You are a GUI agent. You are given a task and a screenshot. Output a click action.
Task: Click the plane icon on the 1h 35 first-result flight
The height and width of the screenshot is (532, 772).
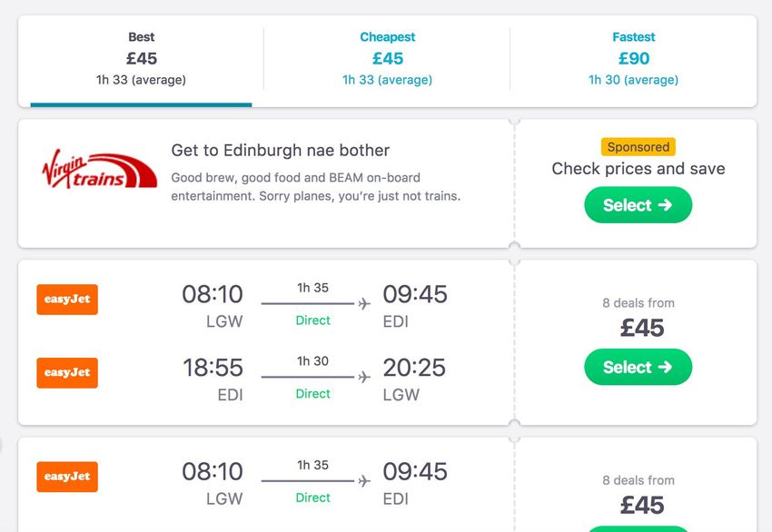pyautogui.click(x=364, y=303)
